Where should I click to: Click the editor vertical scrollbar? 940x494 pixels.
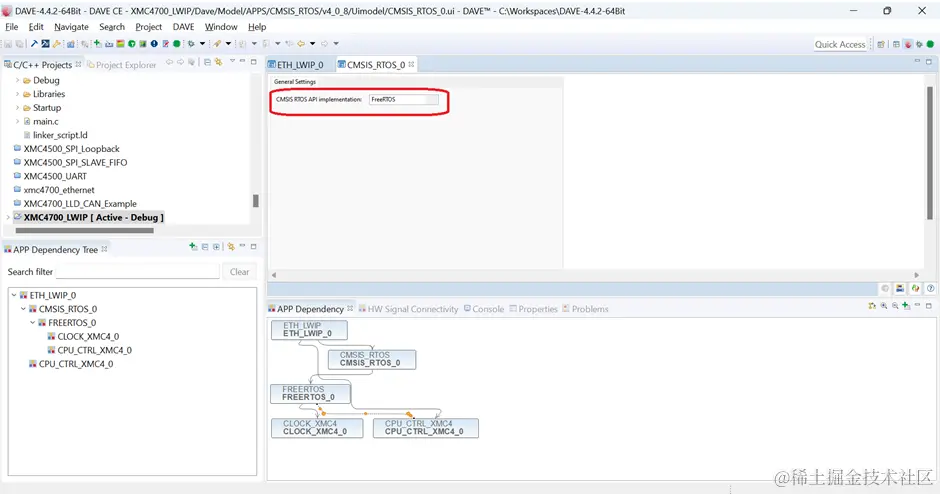pos(930,153)
